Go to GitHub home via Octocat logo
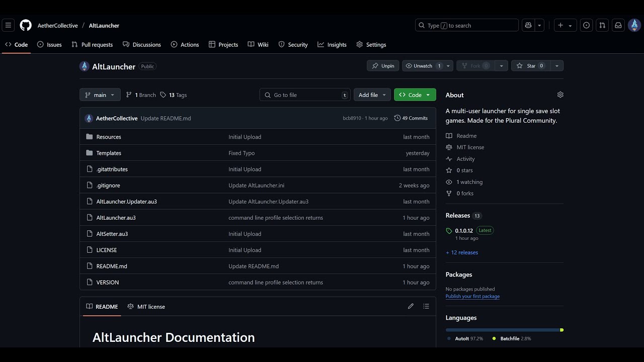This screenshot has width=644, height=362. coord(26,25)
